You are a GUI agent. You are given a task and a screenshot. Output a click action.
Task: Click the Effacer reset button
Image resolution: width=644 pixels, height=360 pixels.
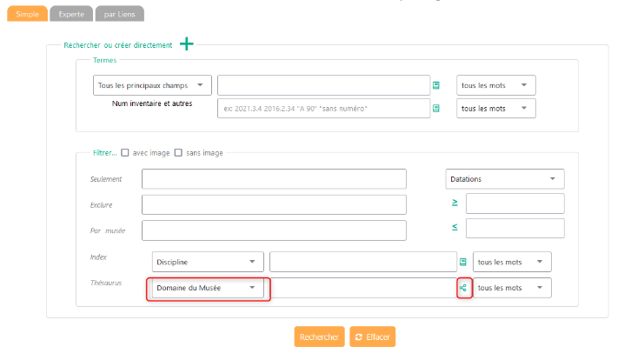(x=372, y=337)
